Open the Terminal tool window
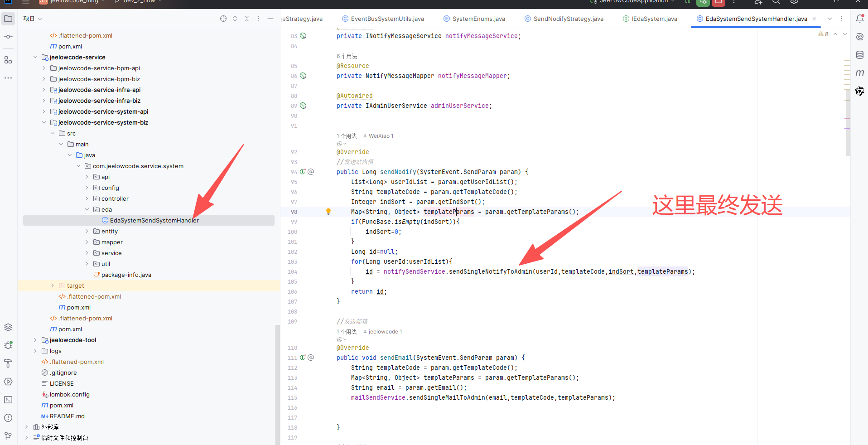The height and width of the screenshot is (445, 868). pyautogui.click(x=8, y=400)
